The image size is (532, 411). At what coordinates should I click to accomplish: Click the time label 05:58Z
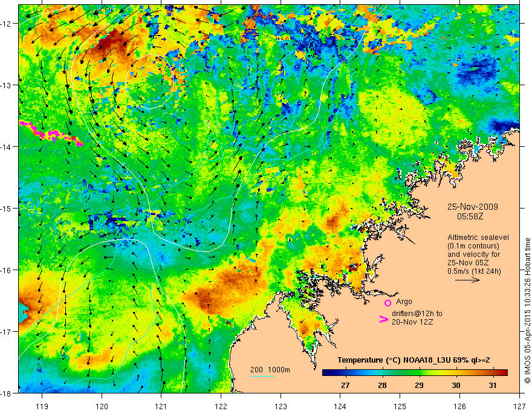pyautogui.click(x=470, y=216)
